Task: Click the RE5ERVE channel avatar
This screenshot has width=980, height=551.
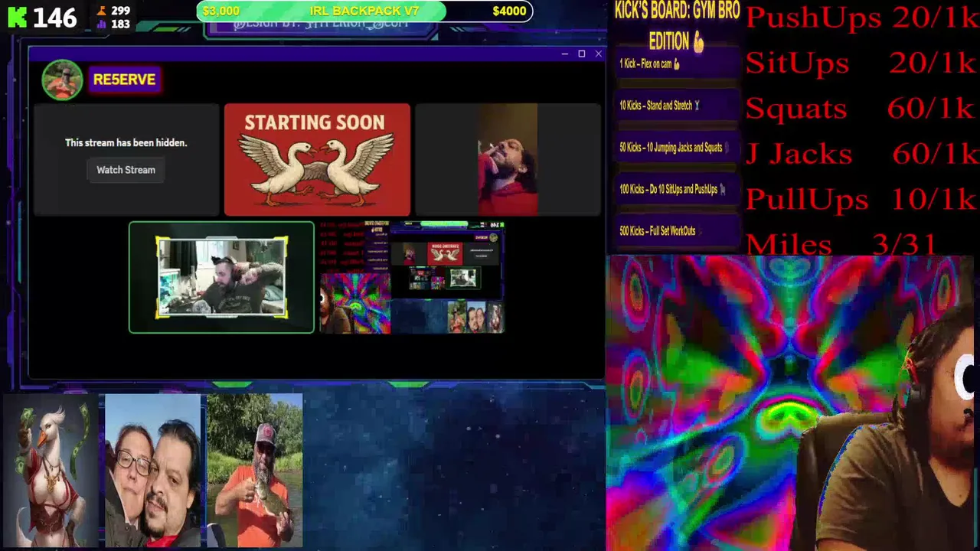Action: pos(62,79)
